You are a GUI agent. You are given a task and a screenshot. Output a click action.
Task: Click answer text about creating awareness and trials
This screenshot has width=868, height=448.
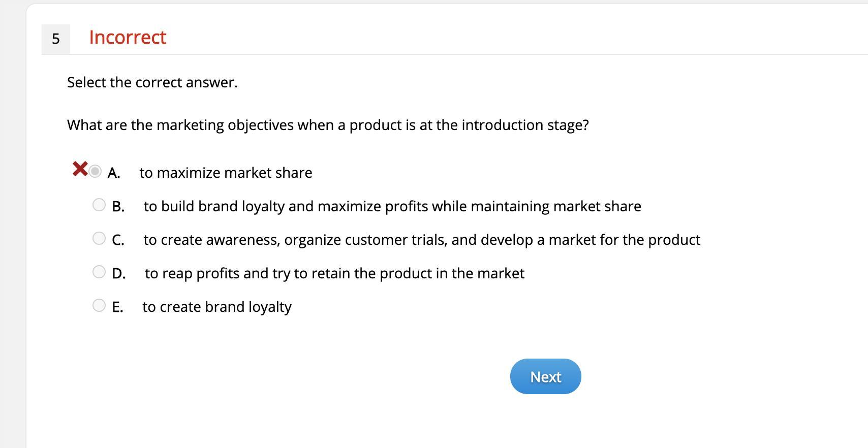pyautogui.click(x=422, y=240)
